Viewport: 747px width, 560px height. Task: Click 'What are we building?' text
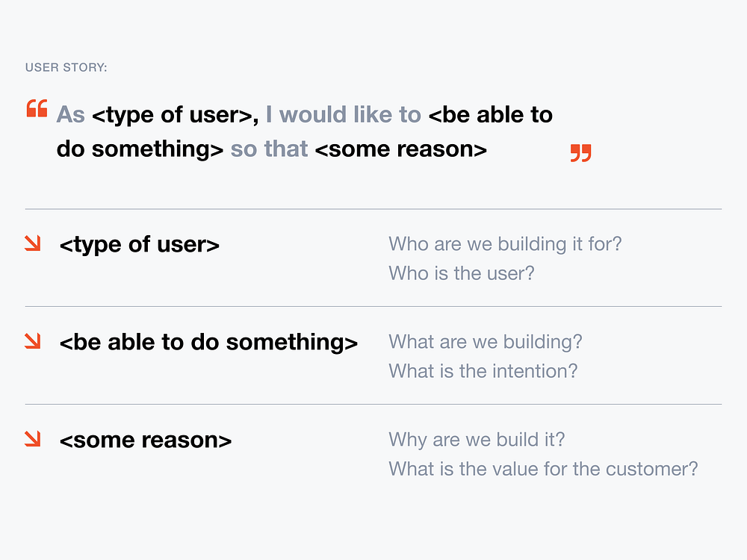point(486,342)
